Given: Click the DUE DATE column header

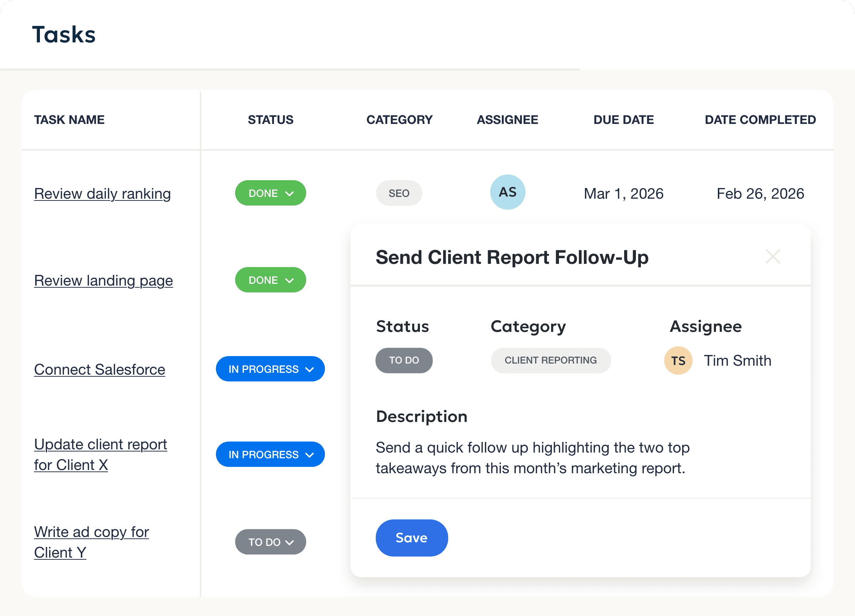Looking at the screenshot, I should (x=623, y=119).
